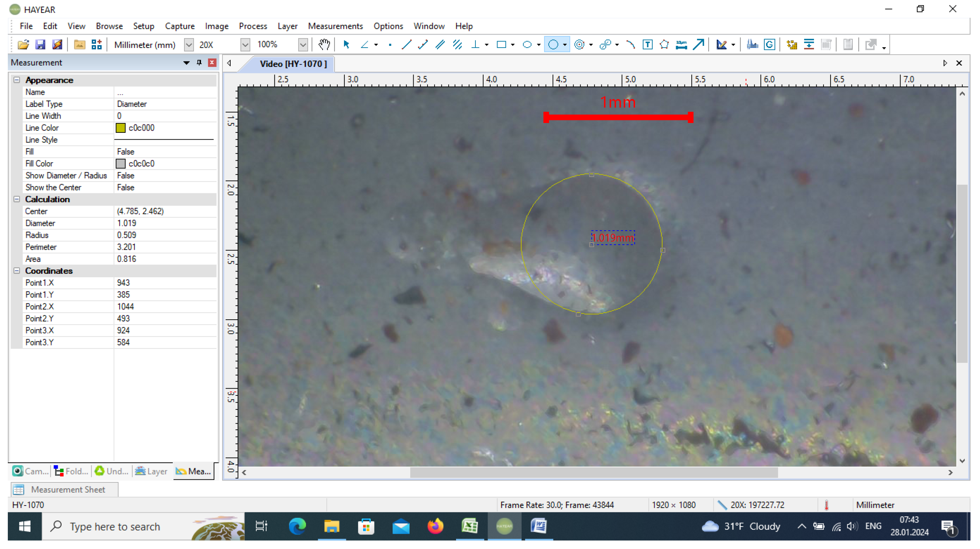Image resolution: width=980 pixels, height=549 pixels.
Task: Switch to the Layer tab
Action: (151, 471)
